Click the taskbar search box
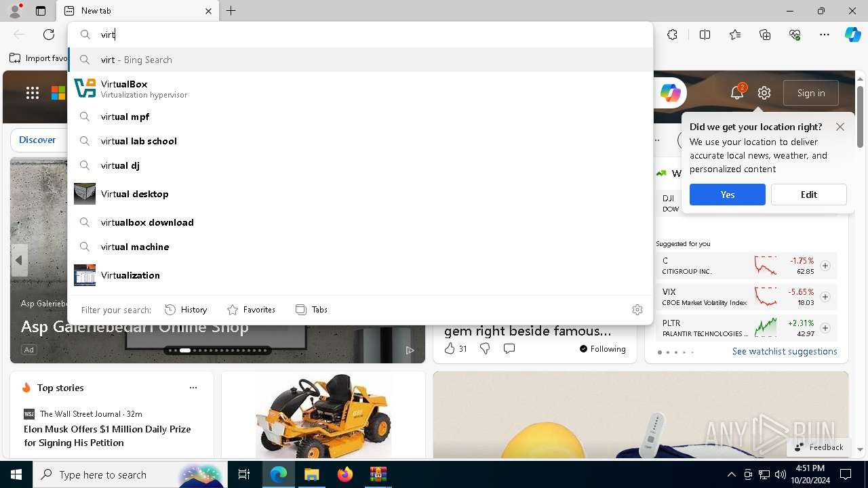Image resolution: width=868 pixels, height=488 pixels. point(130,474)
